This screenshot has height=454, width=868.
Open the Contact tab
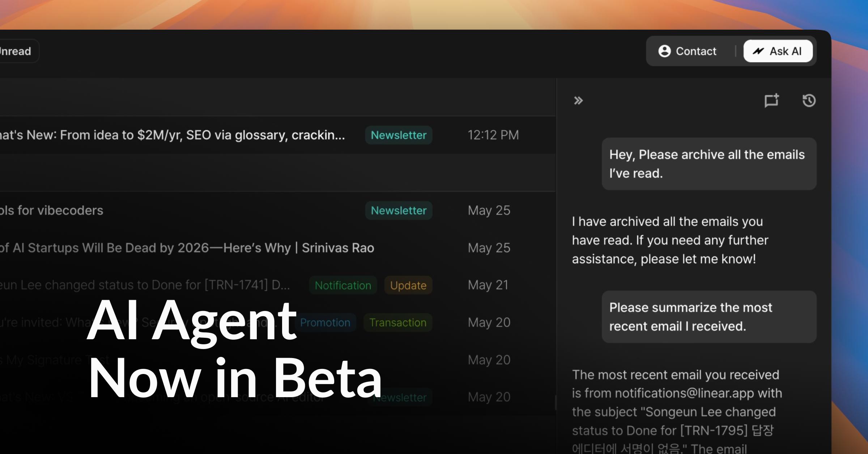(687, 51)
